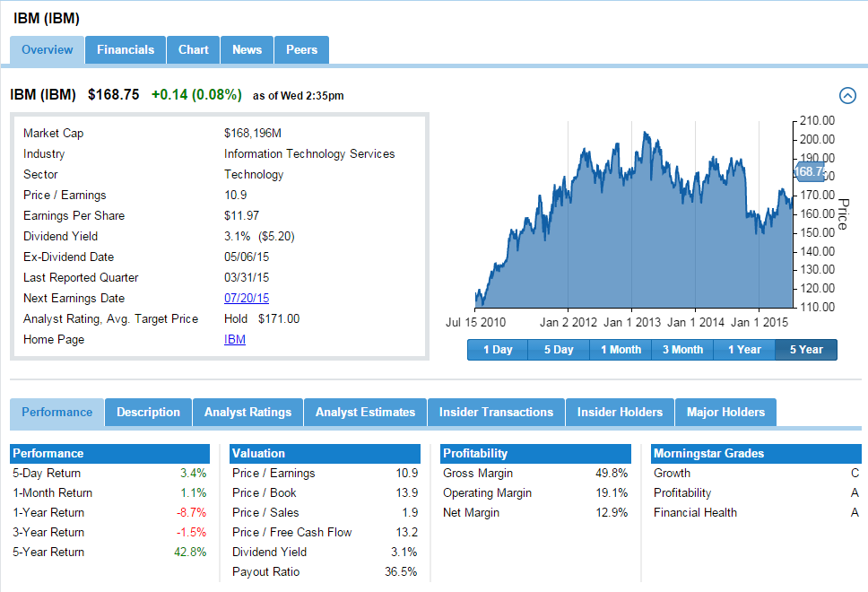The height and width of the screenshot is (592, 868).
Task: Switch to Analyst Estimates tab
Action: click(x=365, y=412)
